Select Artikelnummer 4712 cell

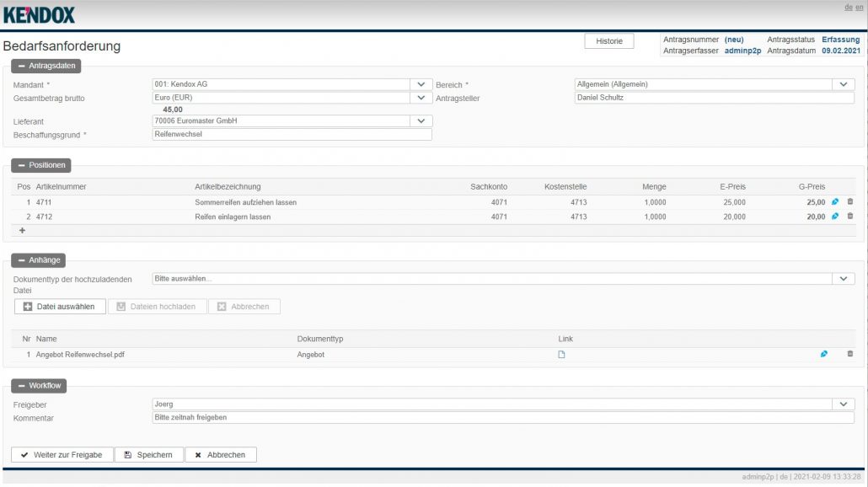[45, 217]
